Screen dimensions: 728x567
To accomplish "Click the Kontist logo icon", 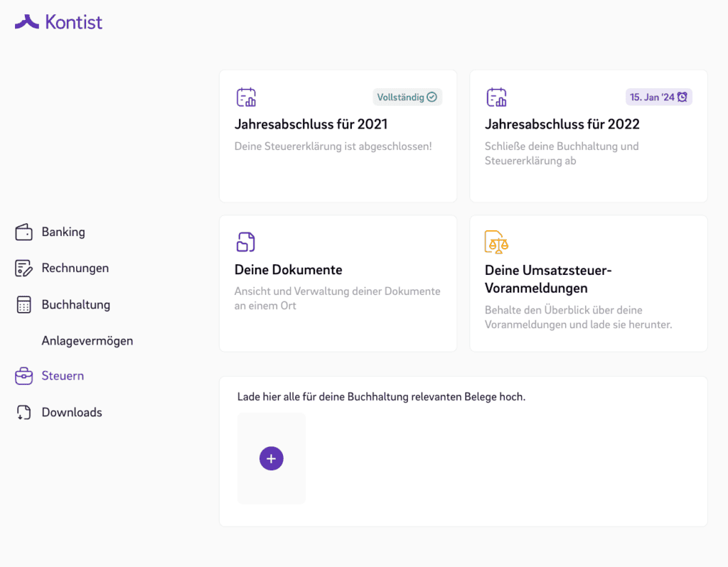I will tap(26, 21).
